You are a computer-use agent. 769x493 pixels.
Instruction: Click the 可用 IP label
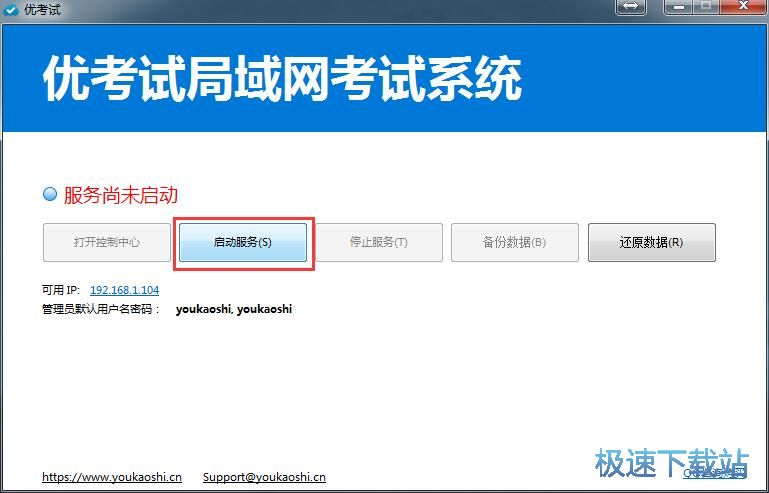coord(61,290)
